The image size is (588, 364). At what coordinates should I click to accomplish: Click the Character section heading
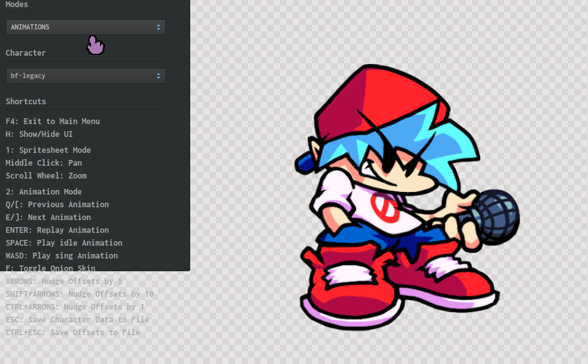tap(26, 53)
